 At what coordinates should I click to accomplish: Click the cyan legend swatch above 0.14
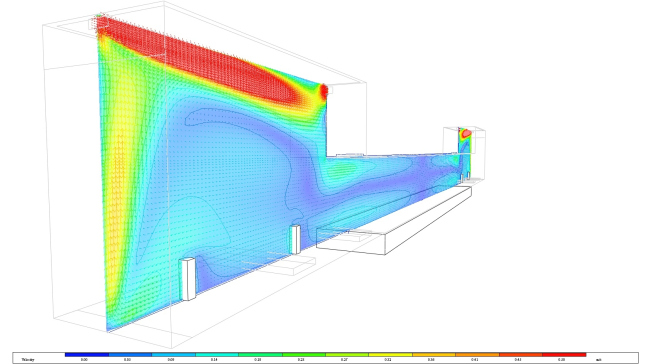(x=217, y=355)
